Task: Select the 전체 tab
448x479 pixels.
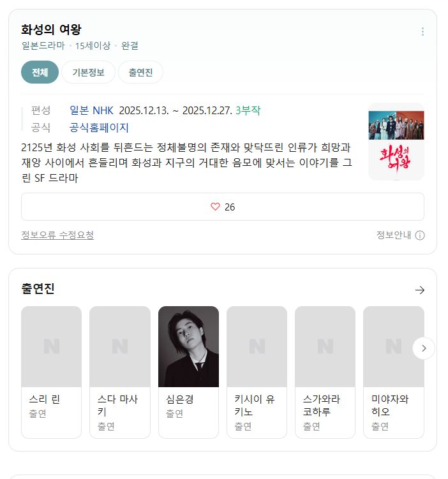Action: [40, 72]
